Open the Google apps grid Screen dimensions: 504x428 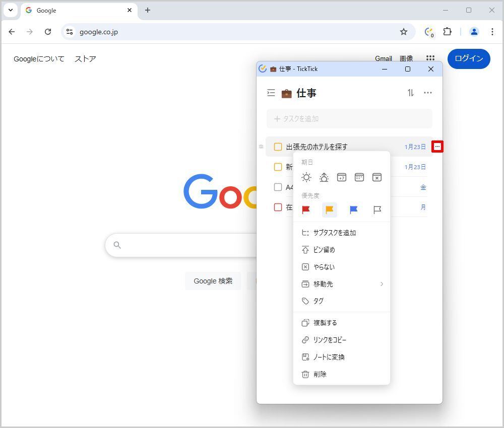click(x=430, y=58)
